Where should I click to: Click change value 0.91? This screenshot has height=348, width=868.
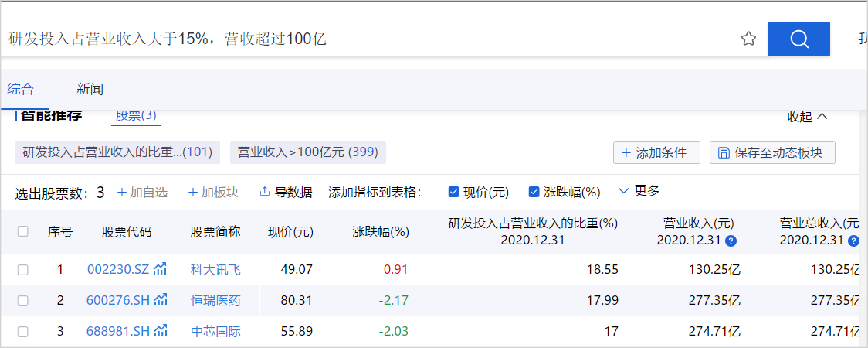pos(396,270)
